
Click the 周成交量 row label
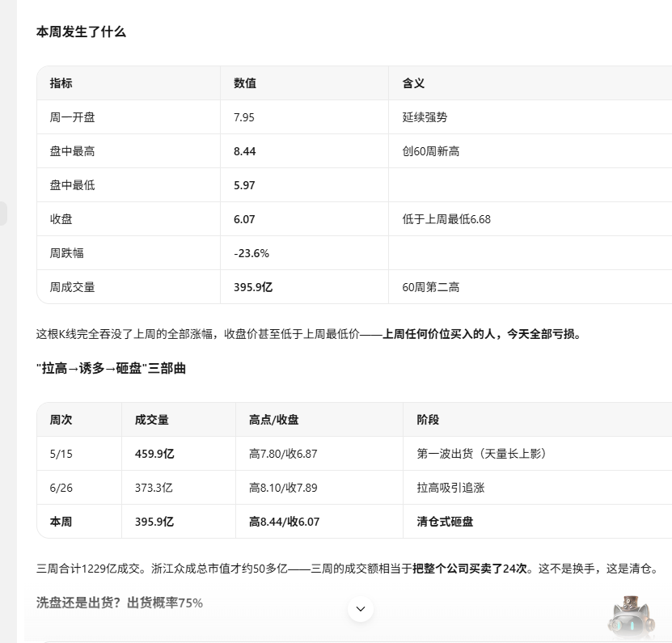[72, 287]
